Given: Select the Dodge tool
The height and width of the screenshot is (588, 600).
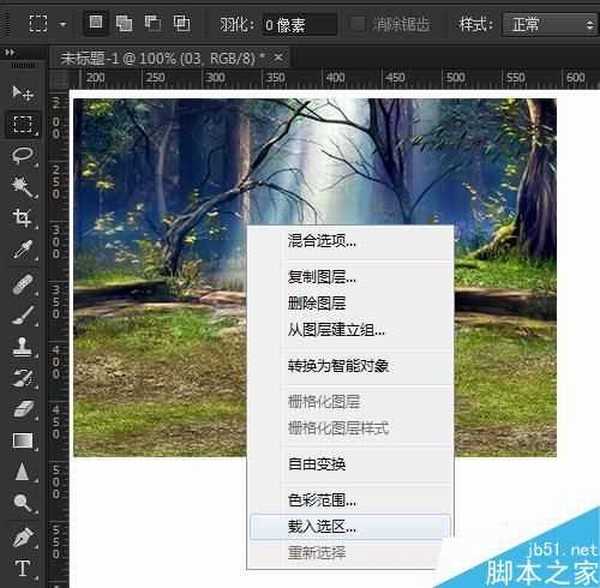Looking at the screenshot, I should pyautogui.click(x=23, y=503).
